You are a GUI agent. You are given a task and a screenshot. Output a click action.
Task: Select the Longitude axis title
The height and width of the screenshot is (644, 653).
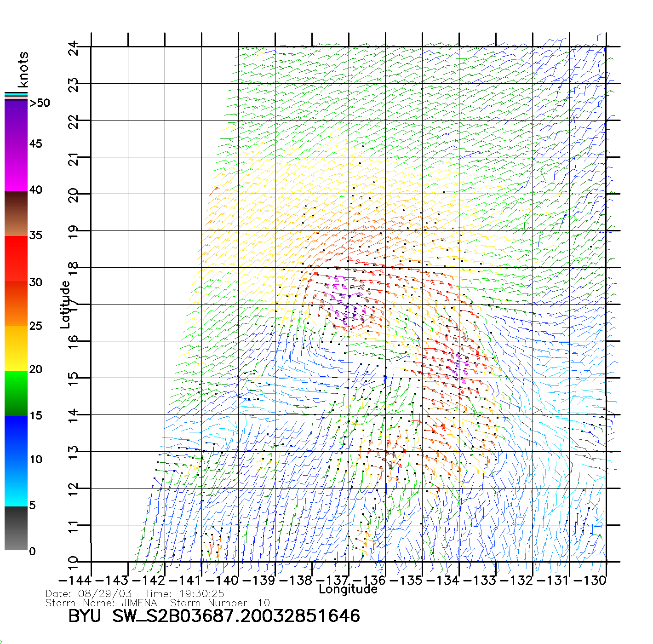click(x=348, y=589)
